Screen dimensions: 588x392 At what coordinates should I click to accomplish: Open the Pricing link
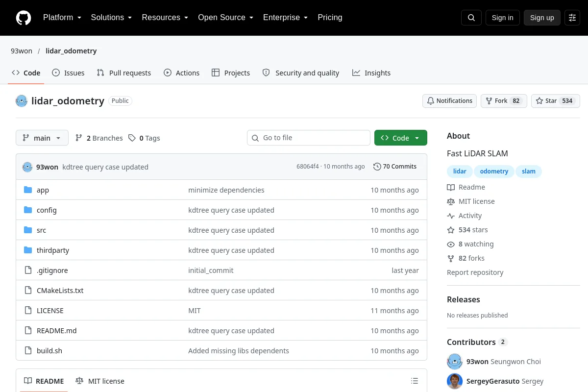coord(330,18)
